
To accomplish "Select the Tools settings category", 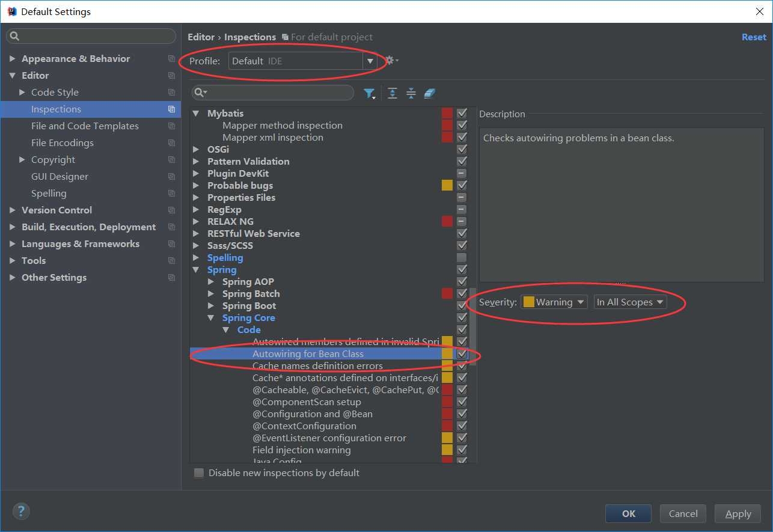I will pyautogui.click(x=34, y=261).
